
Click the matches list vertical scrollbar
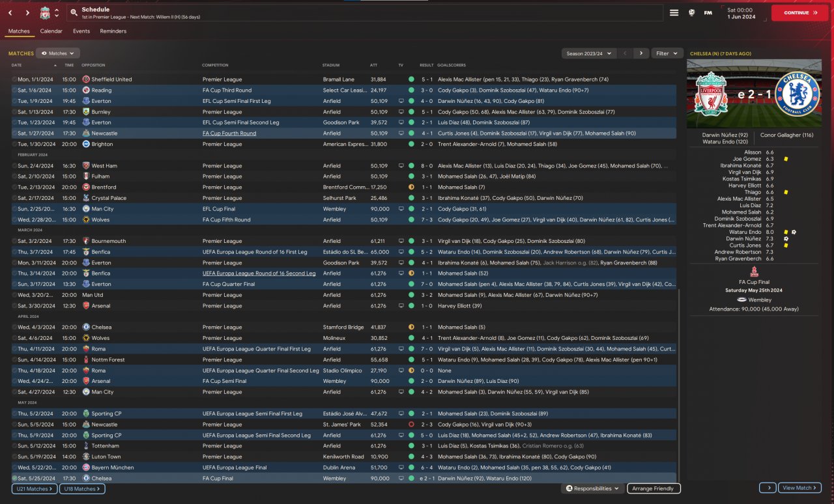coord(678,384)
